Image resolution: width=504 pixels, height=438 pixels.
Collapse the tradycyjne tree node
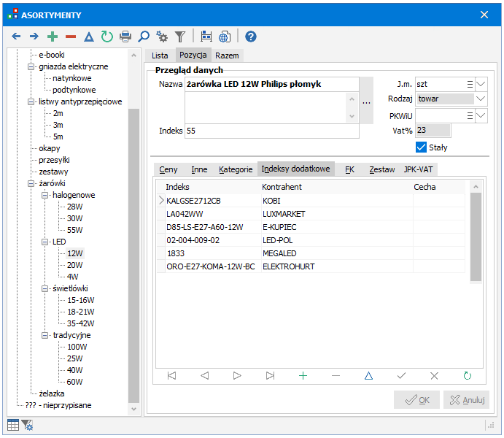[45, 335]
